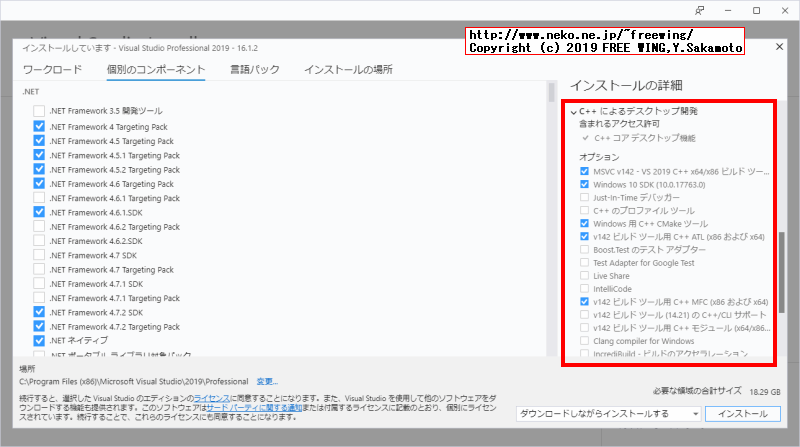800x447 pixels.
Task: Switch to the ワークロード tab
Action: 53,69
